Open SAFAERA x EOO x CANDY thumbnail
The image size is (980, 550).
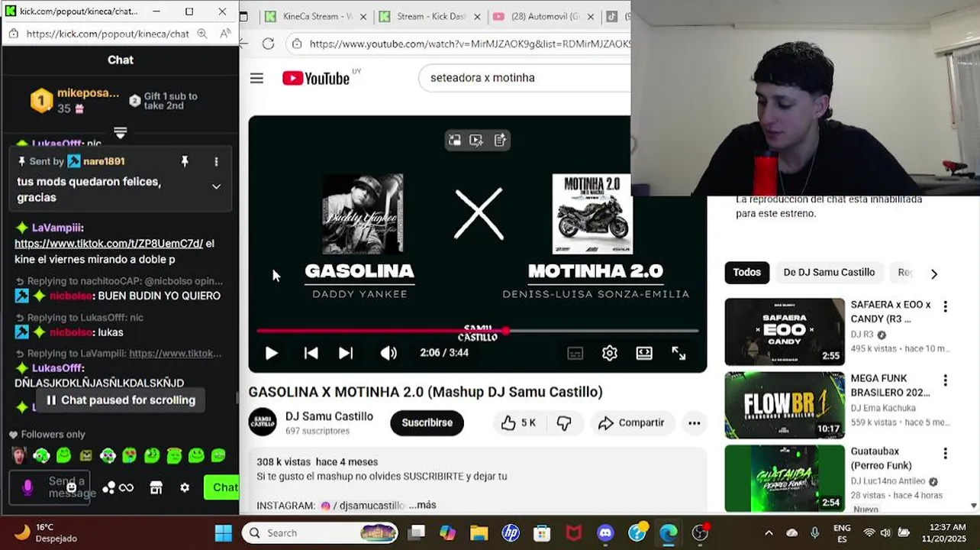coord(785,332)
